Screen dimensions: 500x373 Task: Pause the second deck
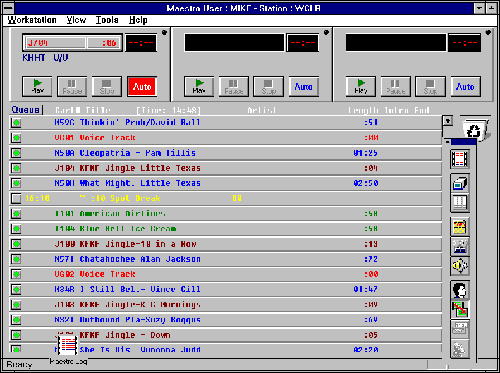[x=234, y=86]
